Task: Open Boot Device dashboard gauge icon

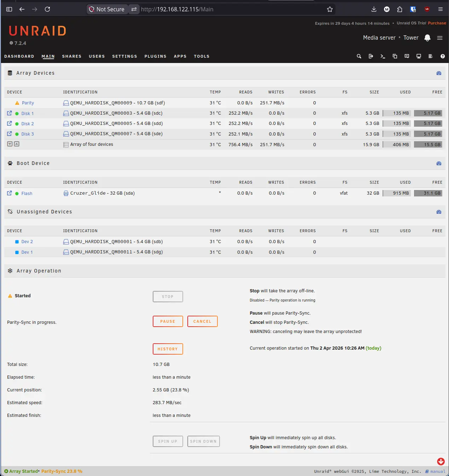Action: [439, 164]
